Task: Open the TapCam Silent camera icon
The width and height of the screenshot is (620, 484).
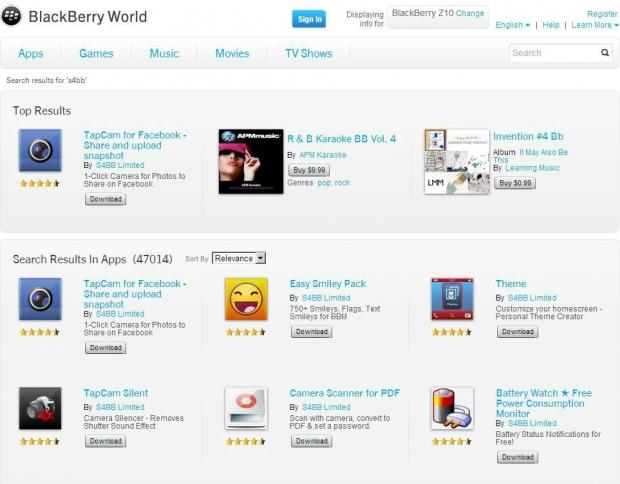Action: click(x=40, y=408)
